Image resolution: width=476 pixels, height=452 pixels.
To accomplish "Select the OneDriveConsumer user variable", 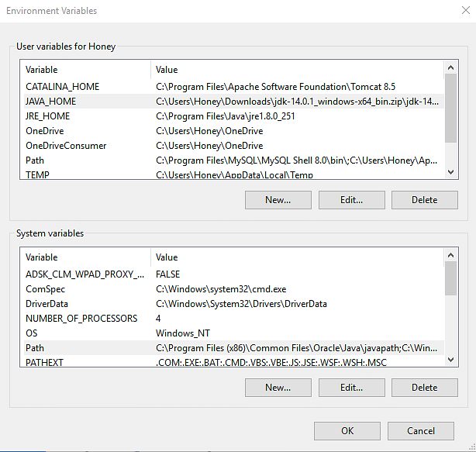I will tap(234, 146).
